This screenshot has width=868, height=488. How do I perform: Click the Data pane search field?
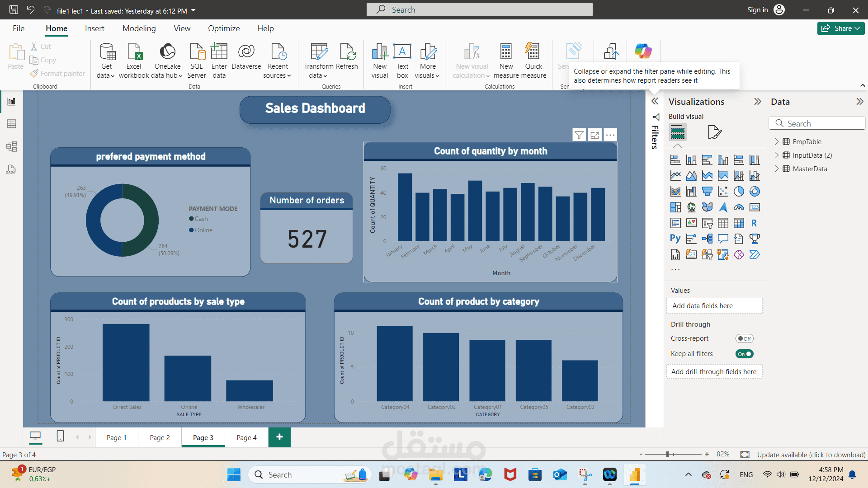(817, 123)
